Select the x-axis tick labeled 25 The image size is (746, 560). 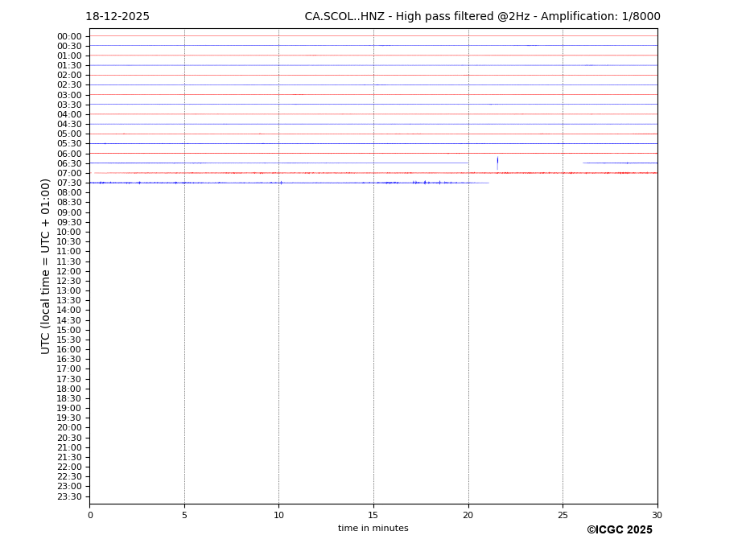click(x=563, y=515)
